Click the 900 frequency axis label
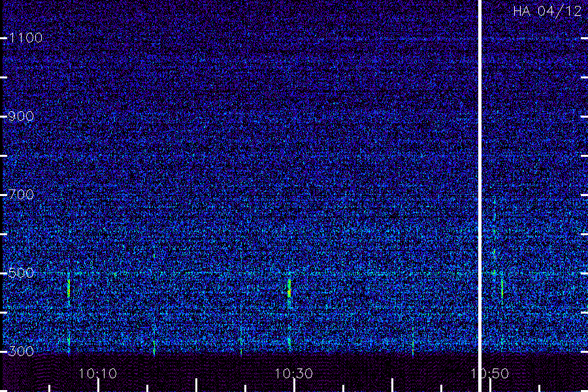Viewport: 588px width, 392px height. pyautogui.click(x=21, y=116)
